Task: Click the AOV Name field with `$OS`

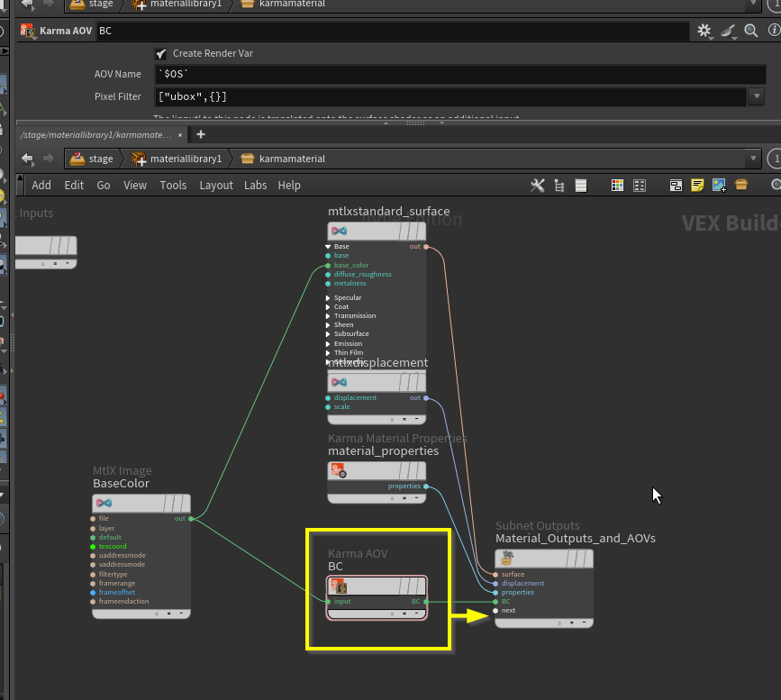Action: click(x=460, y=74)
